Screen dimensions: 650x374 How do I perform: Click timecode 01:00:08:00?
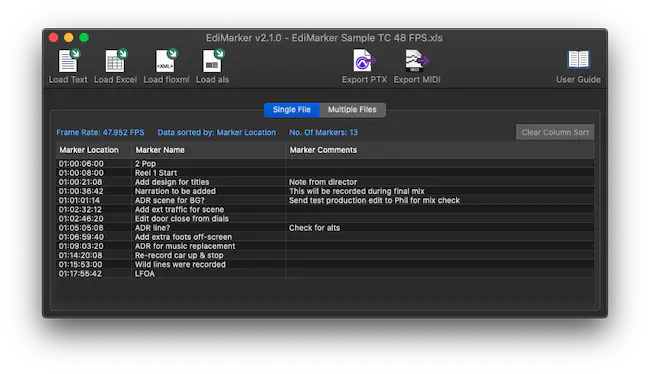(81, 173)
